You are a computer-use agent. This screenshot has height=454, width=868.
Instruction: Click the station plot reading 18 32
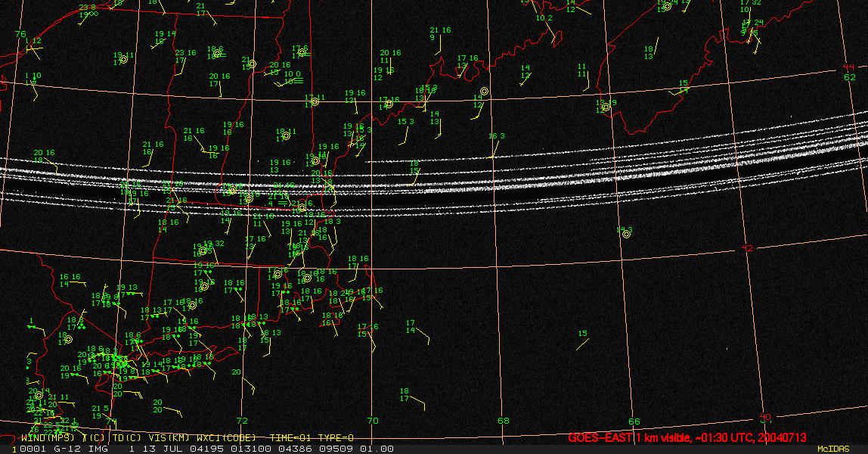pyautogui.click(x=214, y=244)
